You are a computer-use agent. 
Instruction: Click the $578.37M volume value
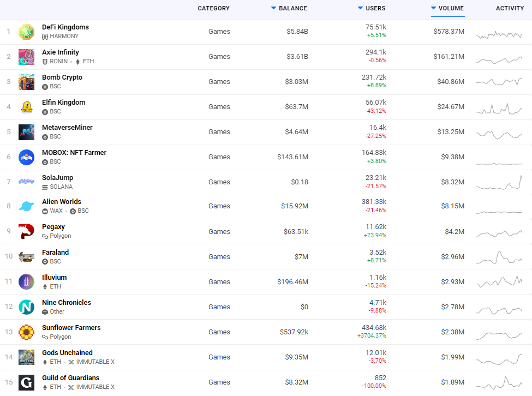pos(449,32)
